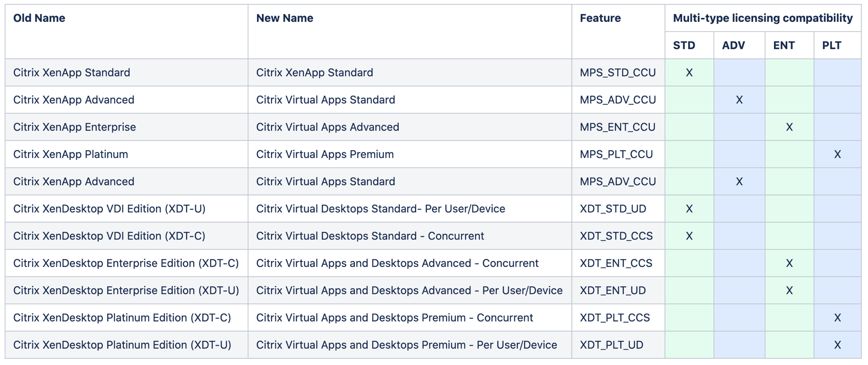This screenshot has width=868, height=365.
Task: Click the X in the MPS_ENT_CCU row
Action: (x=789, y=127)
